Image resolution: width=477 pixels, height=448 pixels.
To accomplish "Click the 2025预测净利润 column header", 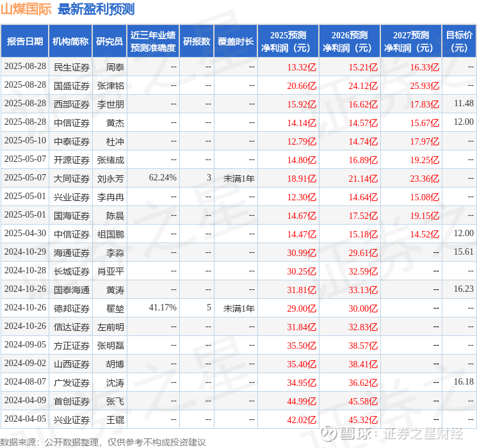I will coord(288,42).
